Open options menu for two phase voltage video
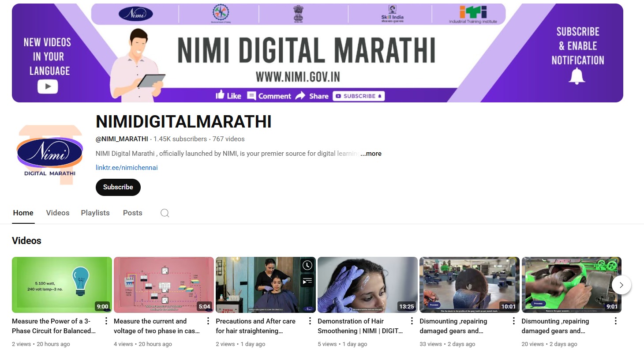644x361 pixels. click(208, 321)
